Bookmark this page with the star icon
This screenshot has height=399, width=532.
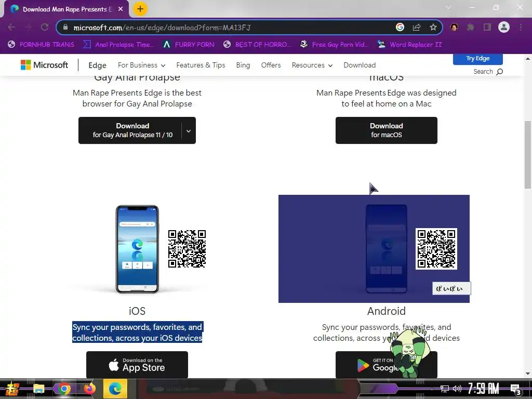[x=433, y=27]
